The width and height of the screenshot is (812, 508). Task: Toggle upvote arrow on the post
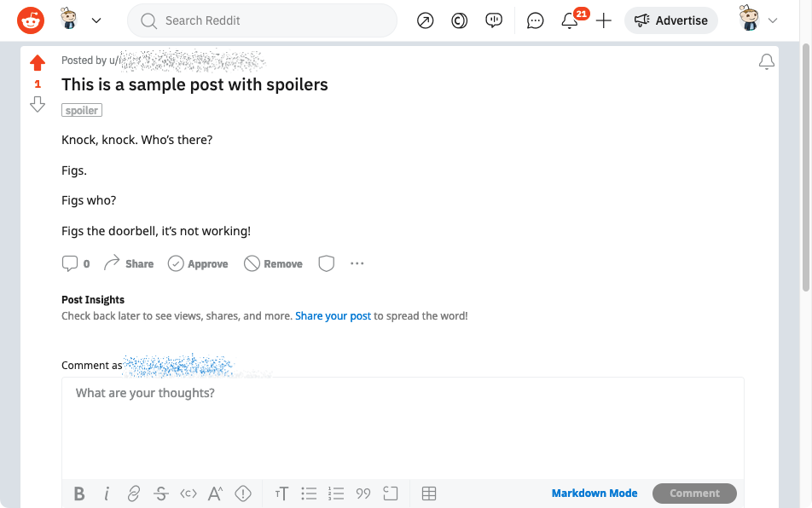coord(37,63)
